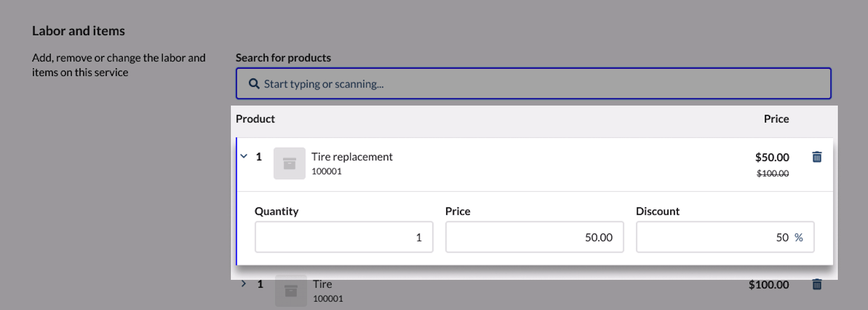868x310 pixels.
Task: Click 100001 under Tire replacement
Action: coord(327,171)
